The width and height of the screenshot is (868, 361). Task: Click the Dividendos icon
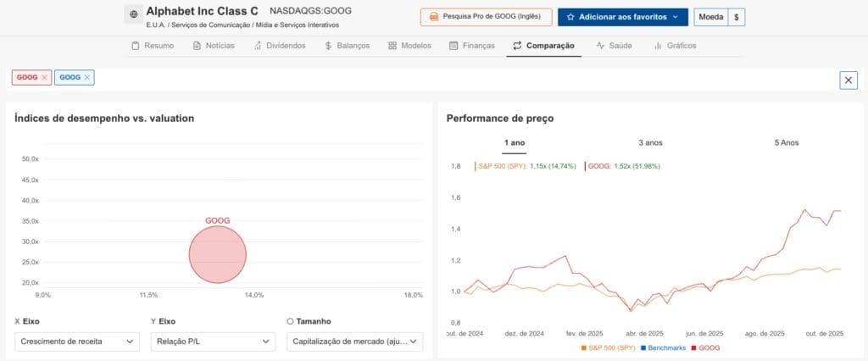258,46
